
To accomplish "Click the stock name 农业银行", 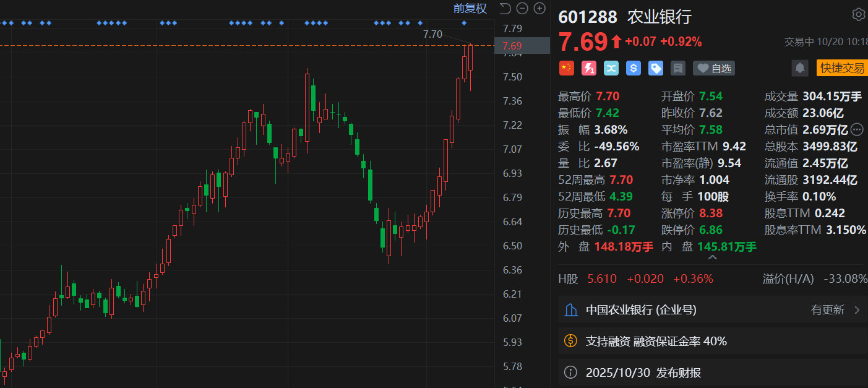I will (x=660, y=17).
